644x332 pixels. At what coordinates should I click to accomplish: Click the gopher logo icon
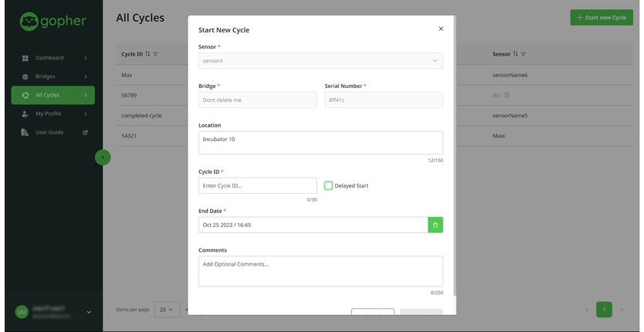29,22
